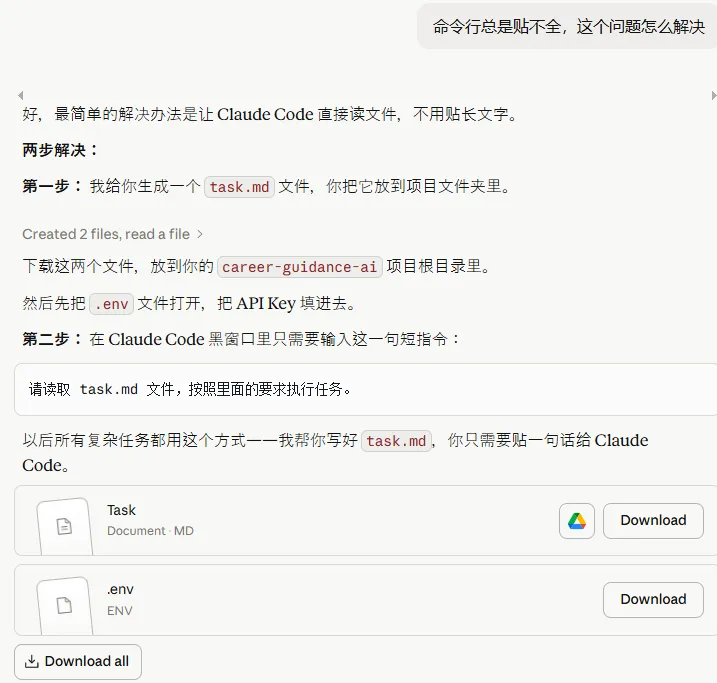717x683 pixels.
Task: Click task.md code in the last paragraph
Action: [396, 441]
